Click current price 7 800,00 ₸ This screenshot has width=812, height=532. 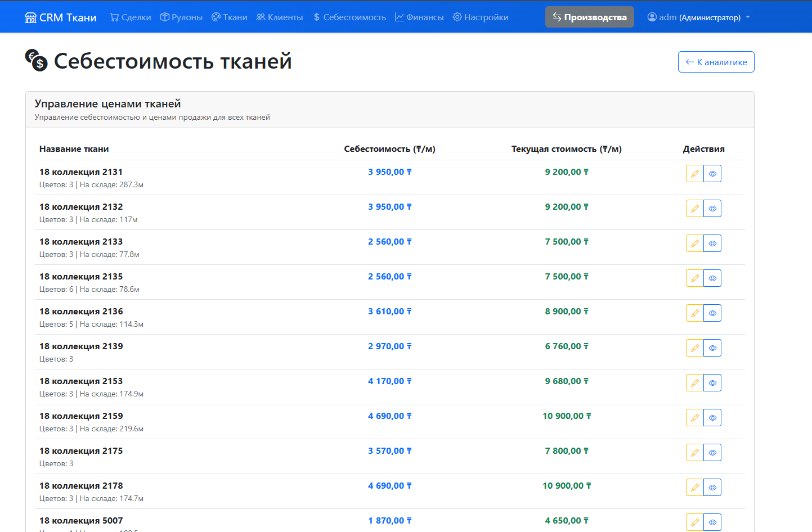[567, 451]
